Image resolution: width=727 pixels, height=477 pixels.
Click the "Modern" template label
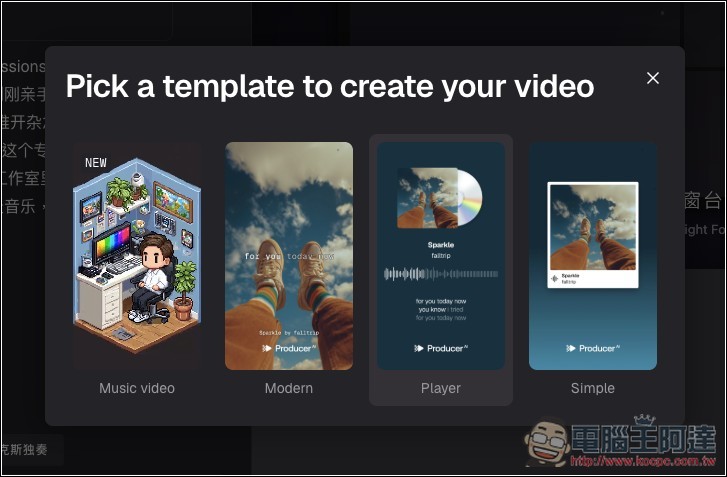[x=289, y=388]
